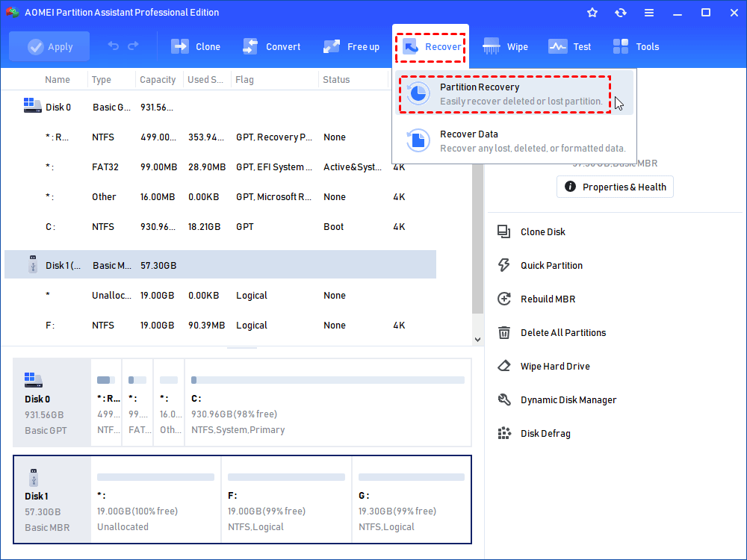Sort by the Flag column header
Screen dimensions: 747x560
point(244,80)
